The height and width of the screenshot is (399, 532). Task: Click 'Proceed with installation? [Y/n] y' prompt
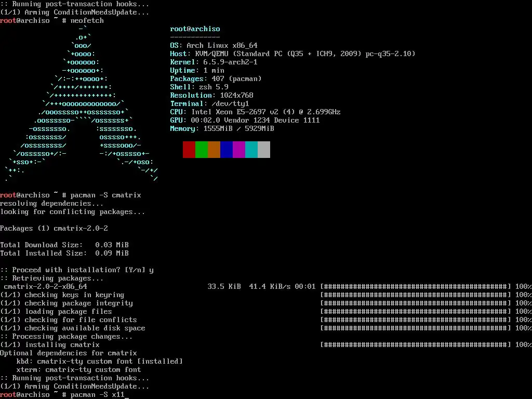pos(77,270)
